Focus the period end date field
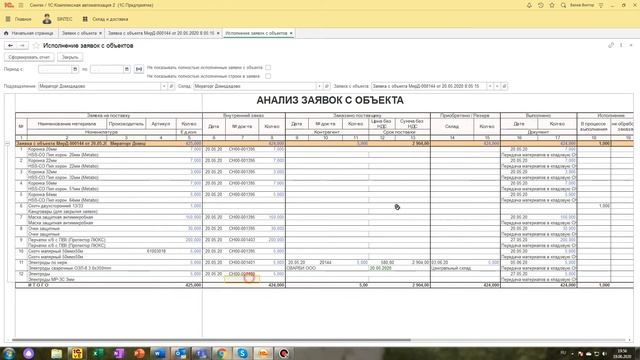The height and width of the screenshot is (360, 640). 107,69
